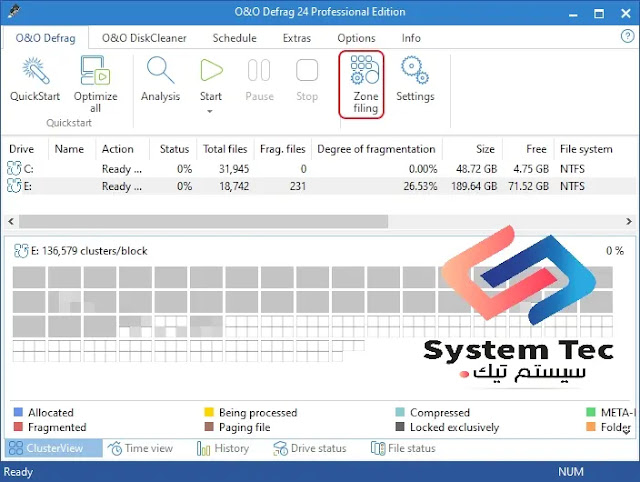Sort by the Status column header
The height and width of the screenshot is (482, 640).
174,149
